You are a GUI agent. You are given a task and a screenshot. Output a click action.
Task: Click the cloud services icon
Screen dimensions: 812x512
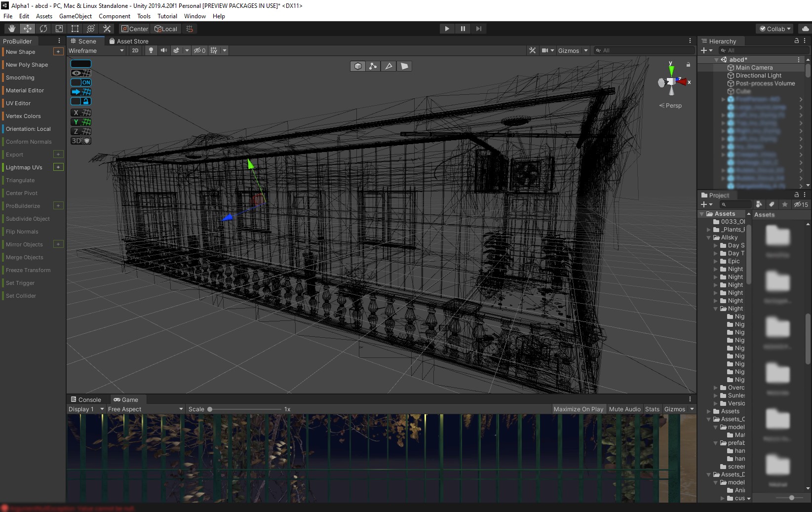(805, 29)
